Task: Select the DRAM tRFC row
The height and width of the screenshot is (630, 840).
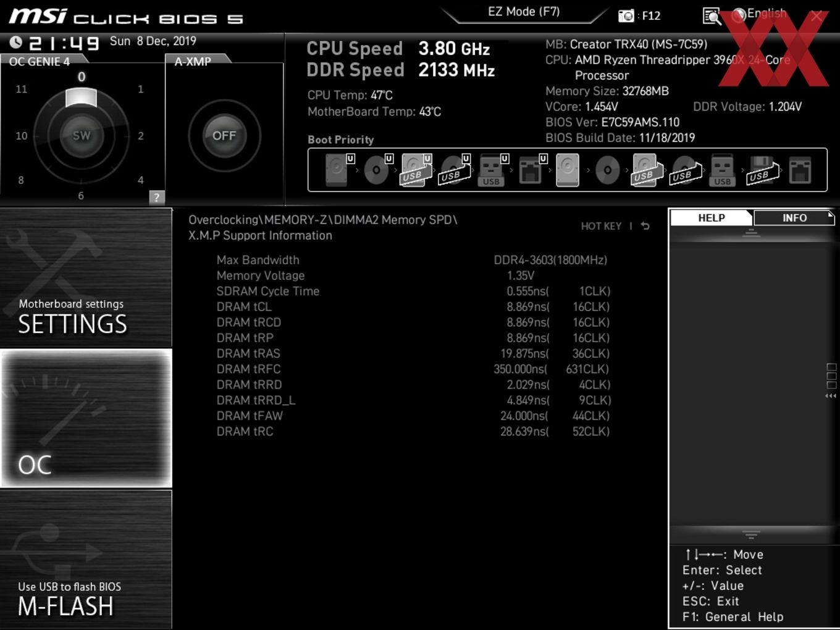Action: 413,369
